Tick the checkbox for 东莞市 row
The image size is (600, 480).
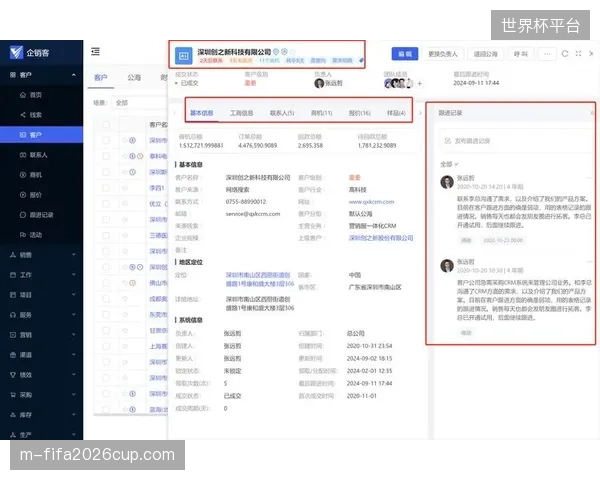(106, 315)
